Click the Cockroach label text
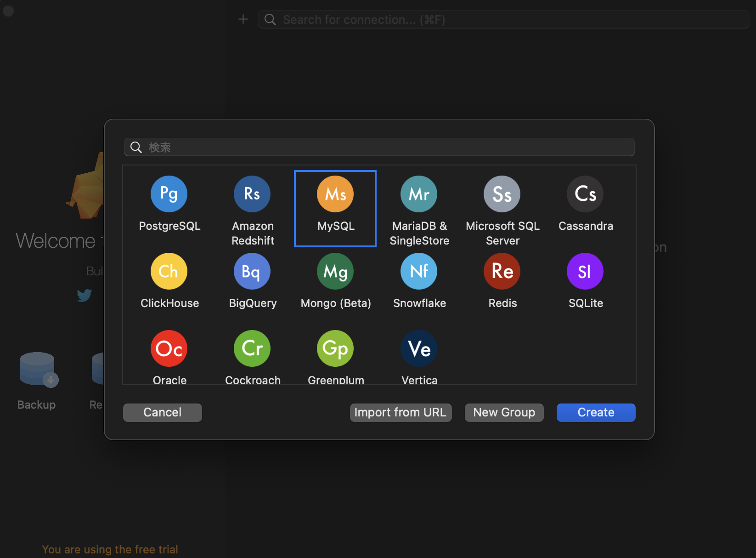This screenshot has height=558, width=756. click(253, 380)
